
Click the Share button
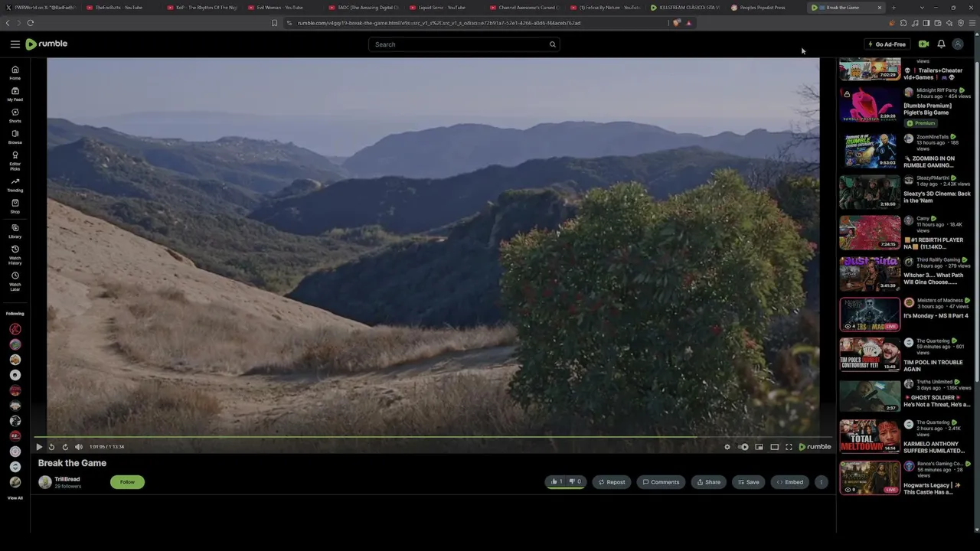tap(708, 482)
